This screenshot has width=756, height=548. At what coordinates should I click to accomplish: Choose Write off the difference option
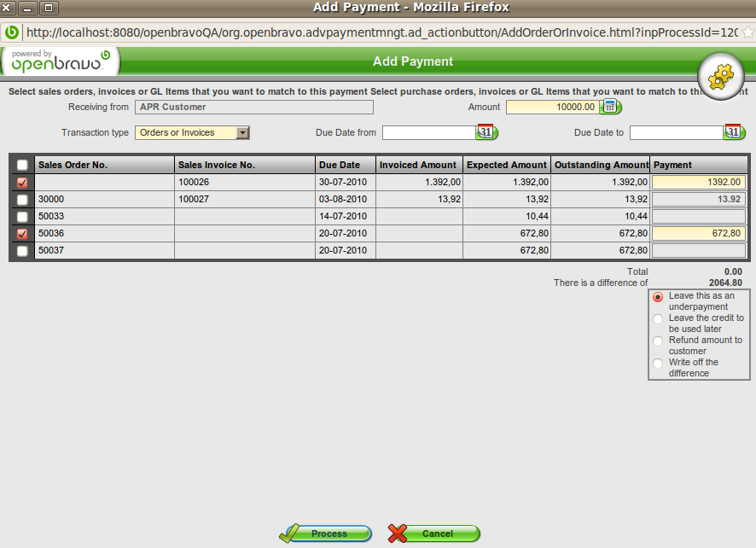657,364
